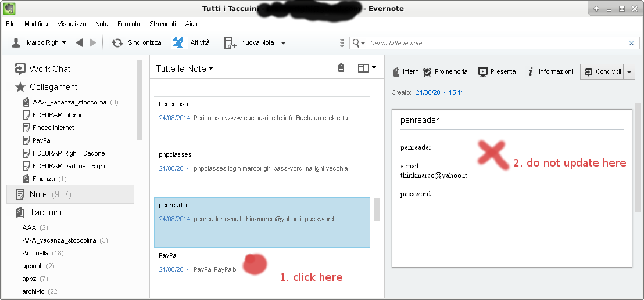Click the Evernote elephant logo icon
This screenshot has height=300, width=644.
click(x=9, y=8)
